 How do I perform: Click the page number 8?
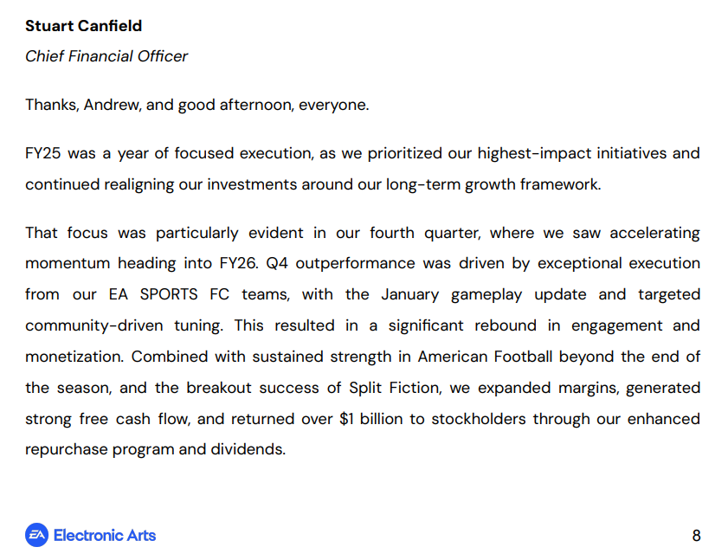[696, 536]
